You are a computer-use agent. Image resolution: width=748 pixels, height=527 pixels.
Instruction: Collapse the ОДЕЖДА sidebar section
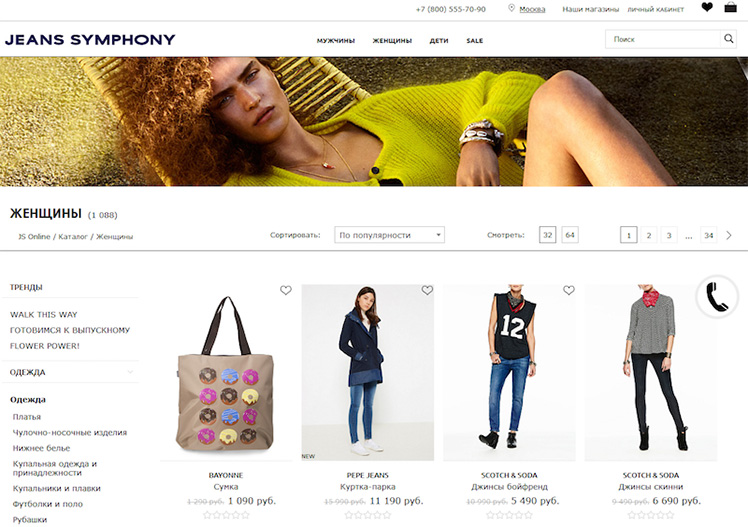point(130,372)
